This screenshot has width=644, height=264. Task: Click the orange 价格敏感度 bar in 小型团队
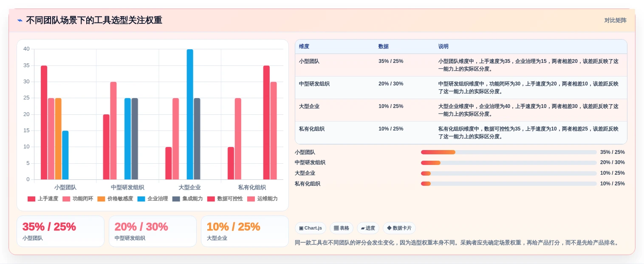coord(58,139)
